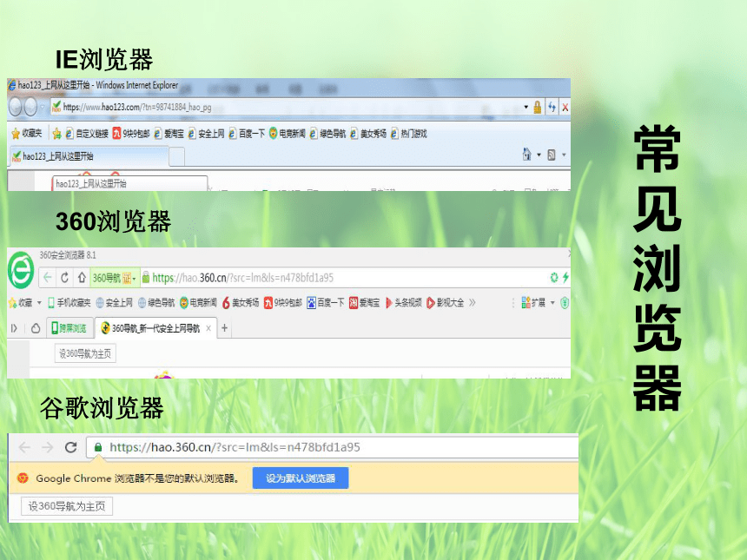Screen dimensions: 747x560
Task: Click the 360 green circular refresh-mode icon
Action: click(554, 277)
